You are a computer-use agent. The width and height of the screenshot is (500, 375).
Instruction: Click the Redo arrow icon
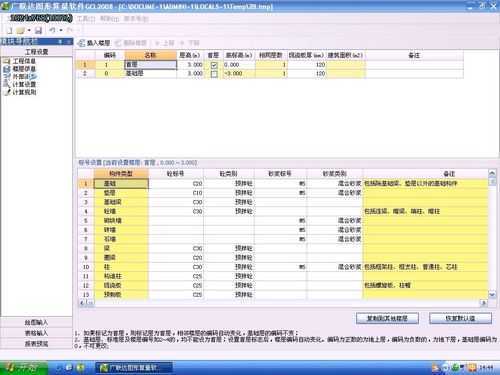(x=70, y=30)
